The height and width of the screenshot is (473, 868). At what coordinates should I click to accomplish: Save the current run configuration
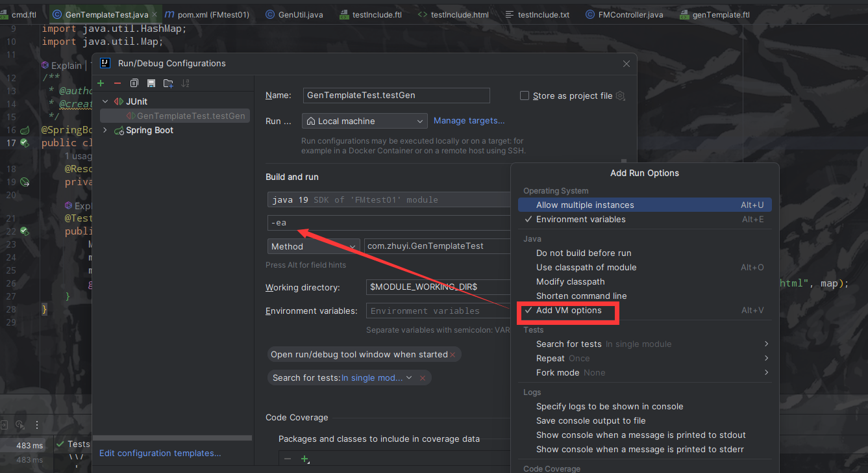tap(151, 83)
